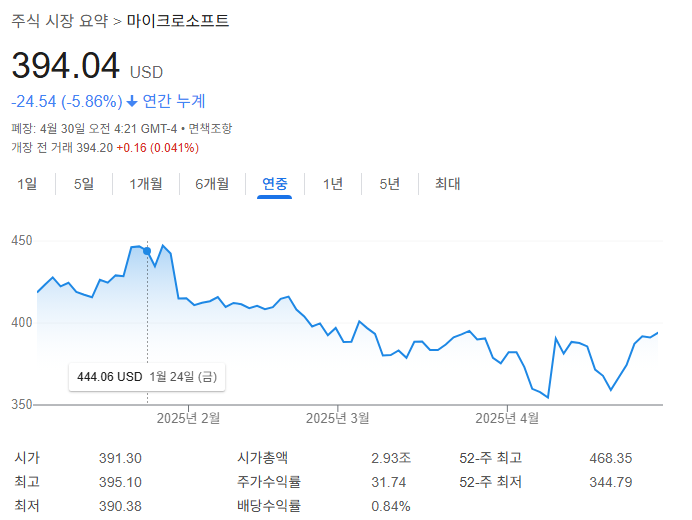Show the 6개월 chart range
Image resolution: width=692 pixels, height=520 pixels.
(x=212, y=184)
